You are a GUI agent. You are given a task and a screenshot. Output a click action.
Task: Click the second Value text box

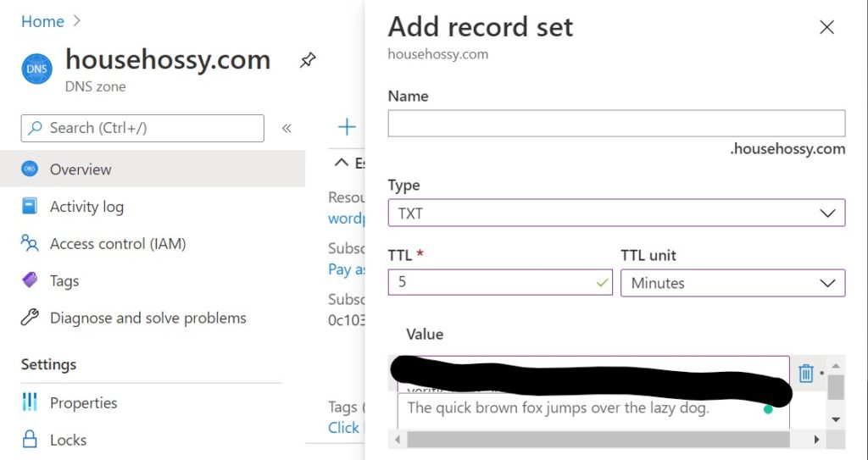click(593, 411)
